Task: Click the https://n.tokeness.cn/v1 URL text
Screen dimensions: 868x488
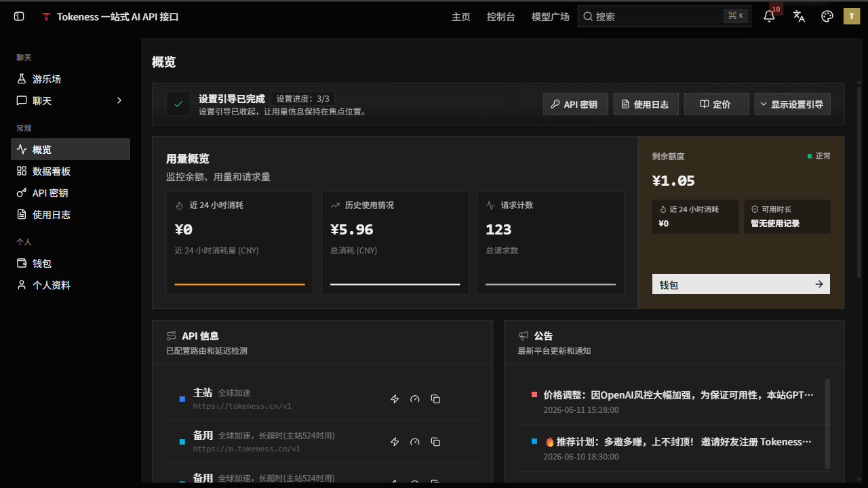Action: pos(247,449)
